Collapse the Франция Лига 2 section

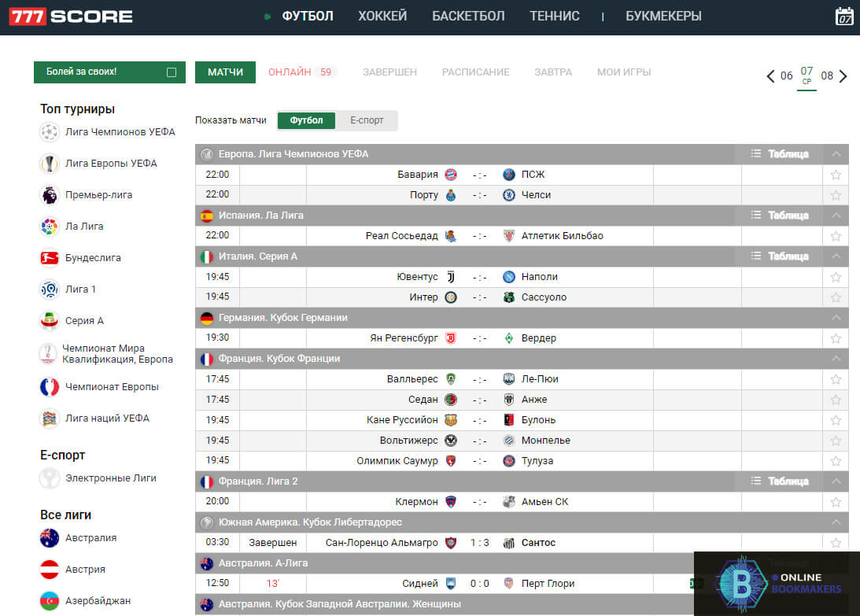(x=836, y=481)
